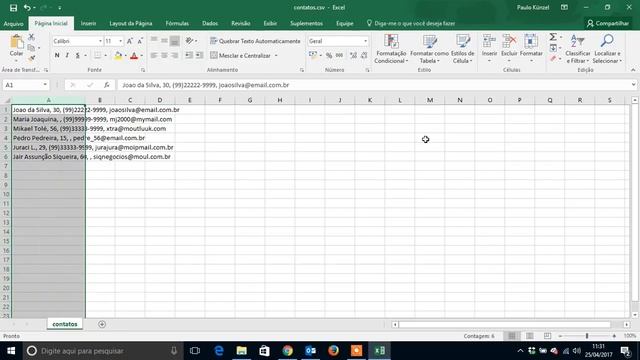The width and height of the screenshot is (640, 360).
Task: Expand the formula bar
Action: [x=633, y=85]
